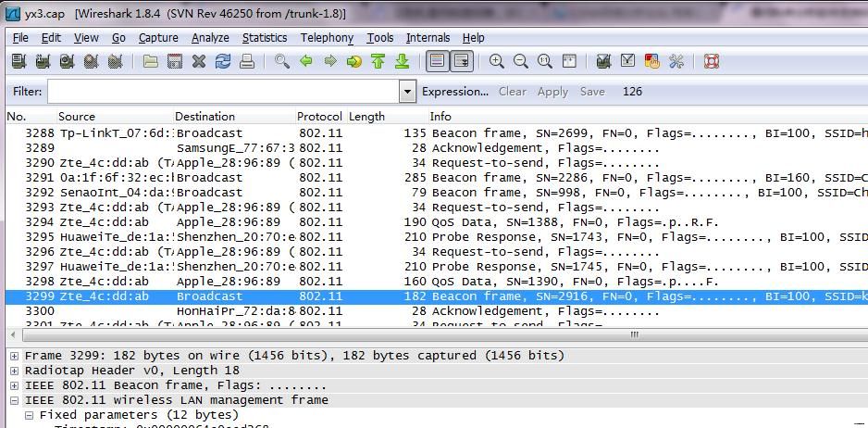Find a packet magnifier icon
868x428 pixels.
[x=282, y=61]
